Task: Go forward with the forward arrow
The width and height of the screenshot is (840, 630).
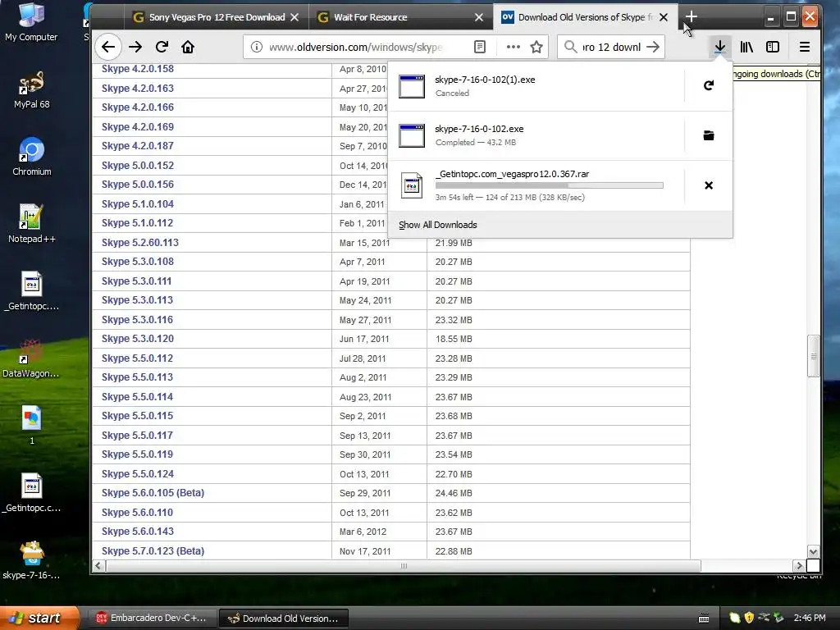Action: click(x=135, y=47)
